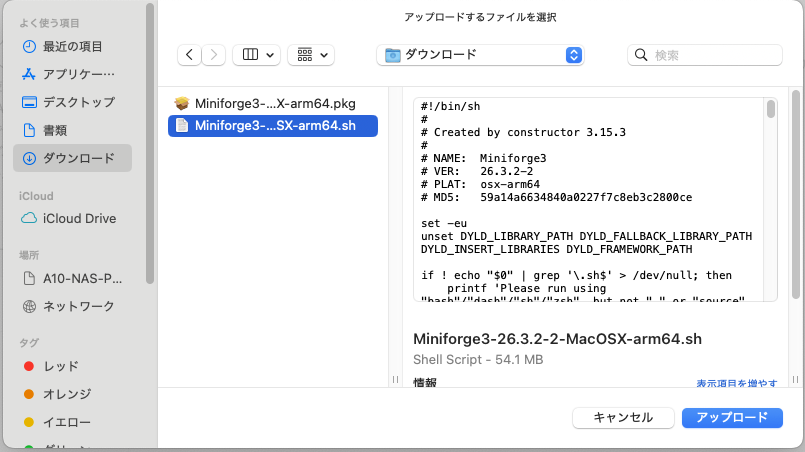Screen dimensions: 805x452
Task: Click the desktop icon in the sidebar
Action: tap(29, 102)
